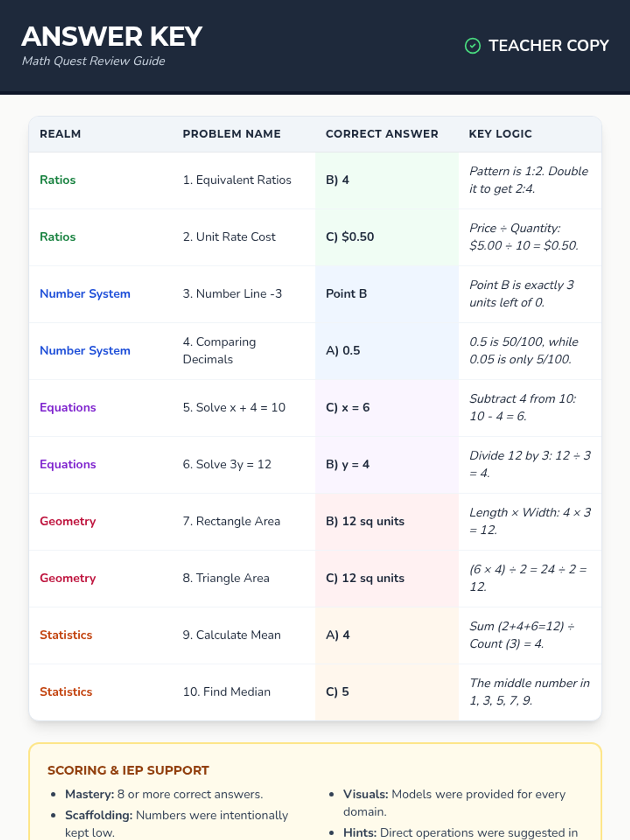Click the A) 4 mean answer cell
Screen dimensions: 630x840
(338, 635)
